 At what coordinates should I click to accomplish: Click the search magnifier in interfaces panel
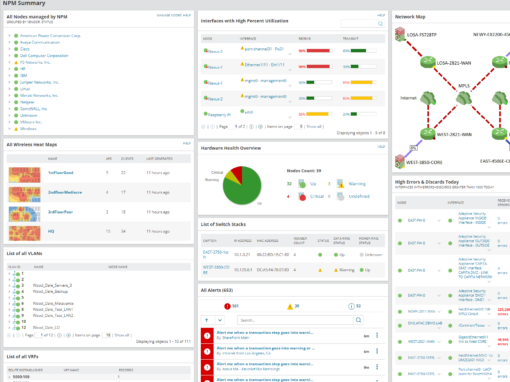tap(380, 24)
